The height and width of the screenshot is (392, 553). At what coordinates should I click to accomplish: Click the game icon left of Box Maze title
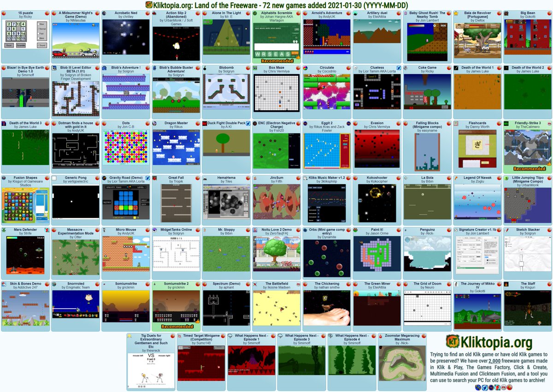(x=255, y=68)
